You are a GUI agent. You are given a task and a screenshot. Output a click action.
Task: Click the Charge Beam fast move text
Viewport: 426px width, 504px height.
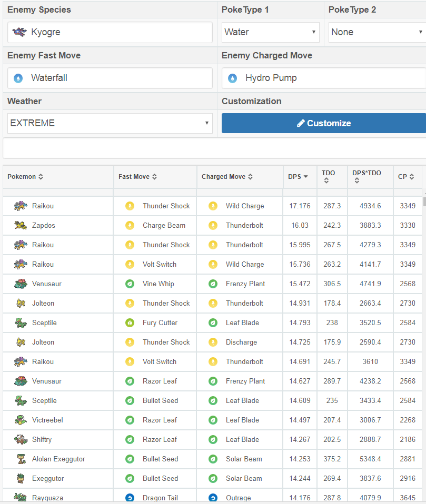coord(164,225)
